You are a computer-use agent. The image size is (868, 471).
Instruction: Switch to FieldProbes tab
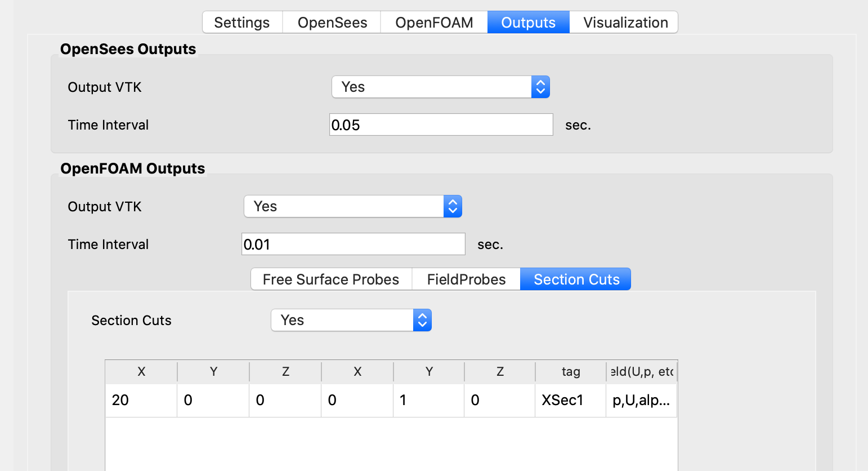click(466, 279)
